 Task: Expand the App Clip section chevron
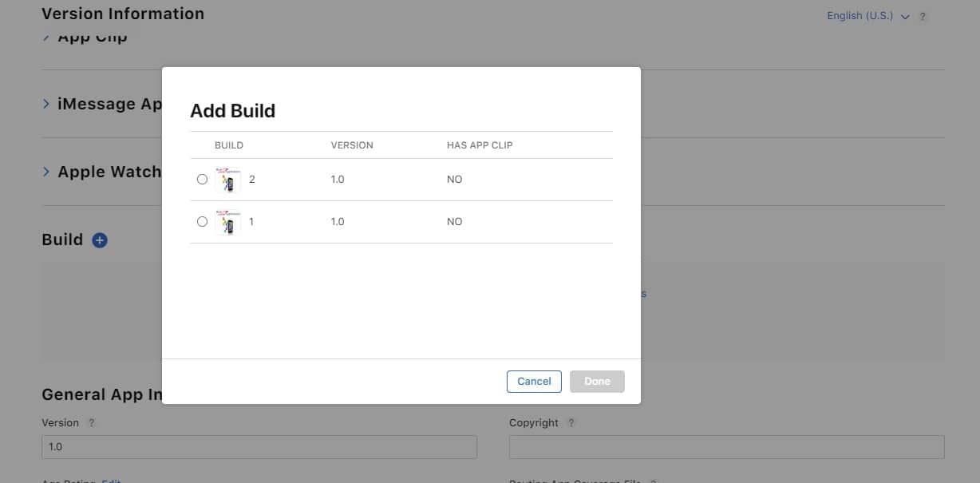point(46,37)
